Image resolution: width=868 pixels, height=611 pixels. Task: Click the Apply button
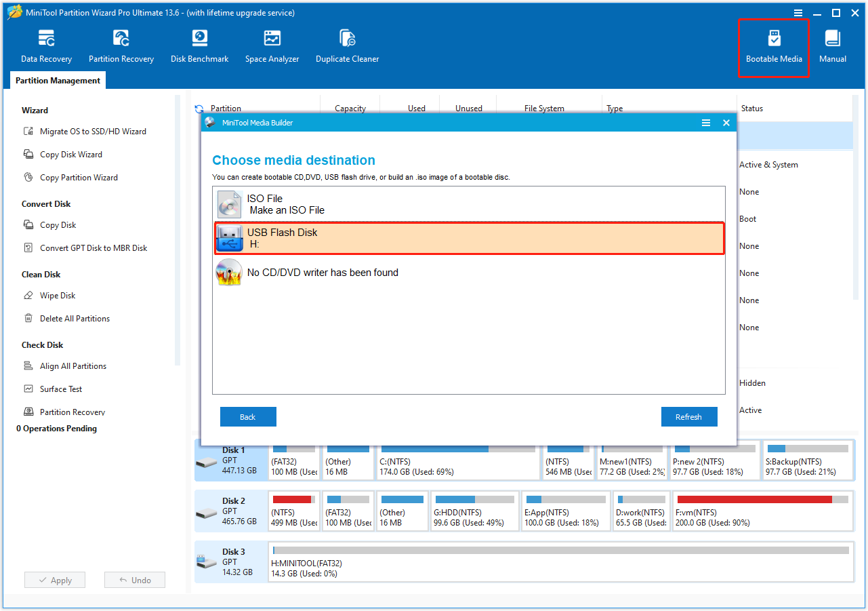55,580
